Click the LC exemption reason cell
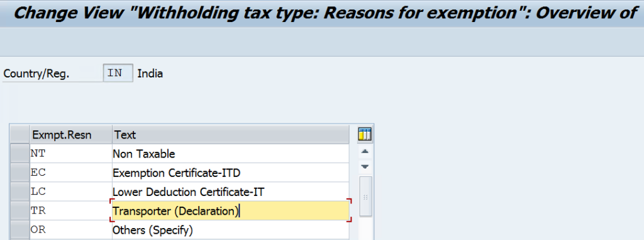Screen dimensions: 644x240 (70, 192)
